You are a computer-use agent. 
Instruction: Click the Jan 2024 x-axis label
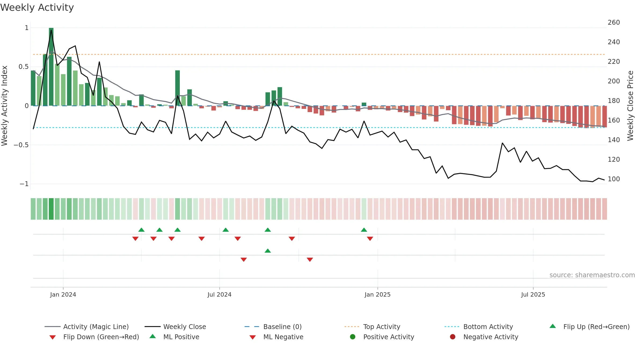tap(63, 294)
